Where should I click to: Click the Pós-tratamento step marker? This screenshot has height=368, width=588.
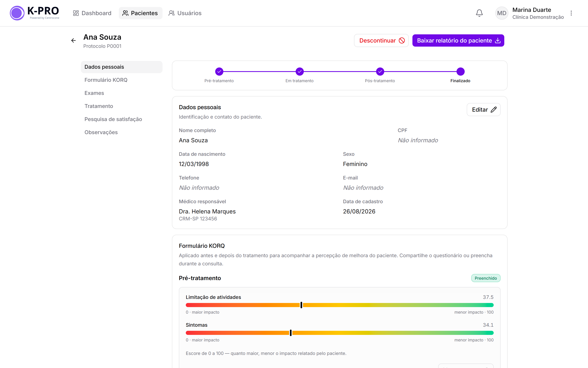point(380,72)
